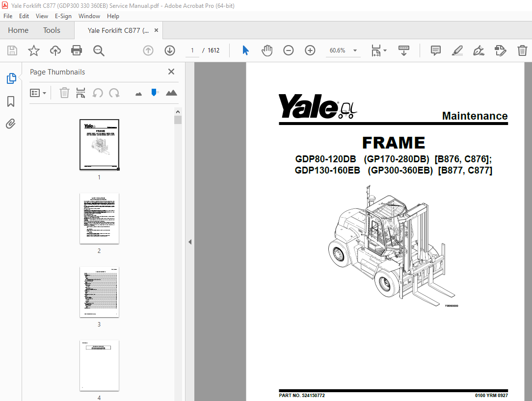Click the 0100 YRM 0927 footer text
Viewport: 532px width, 401px height.
coord(491,396)
